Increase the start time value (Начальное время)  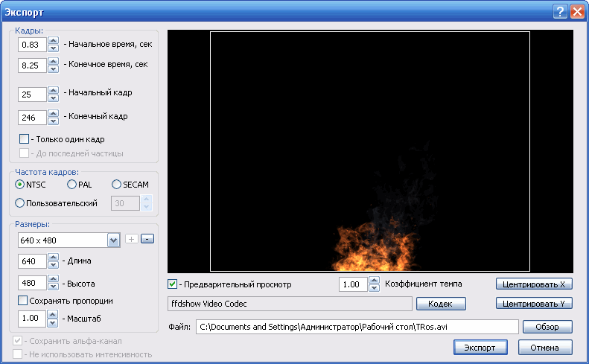coord(54,41)
